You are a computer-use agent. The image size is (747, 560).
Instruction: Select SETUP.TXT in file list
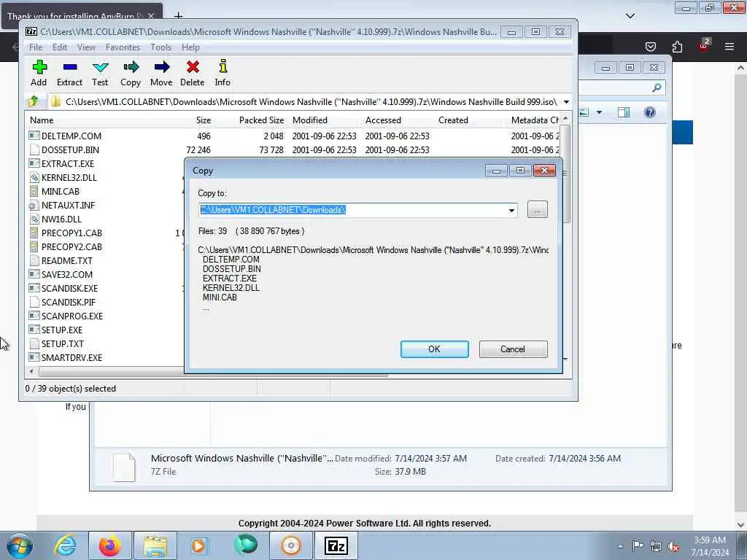(x=63, y=343)
